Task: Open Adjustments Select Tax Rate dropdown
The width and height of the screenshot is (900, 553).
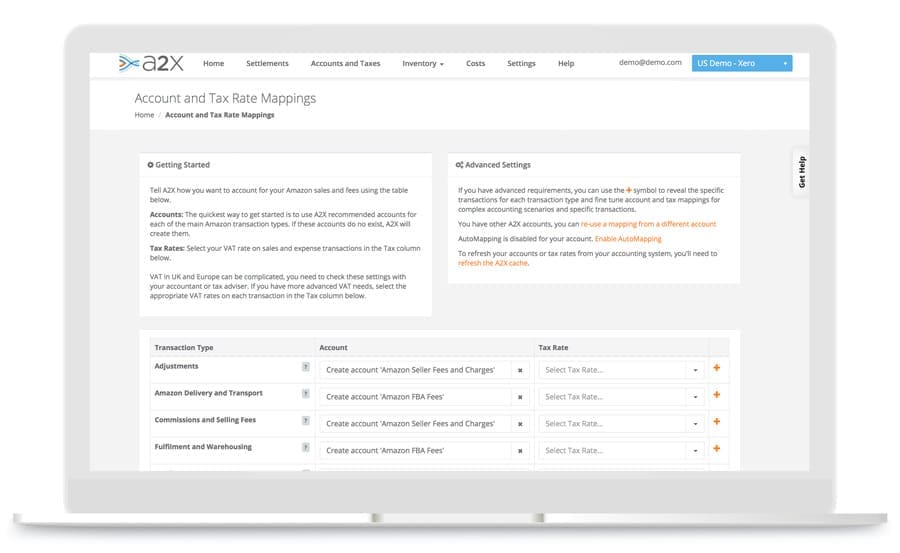Action: click(x=621, y=370)
